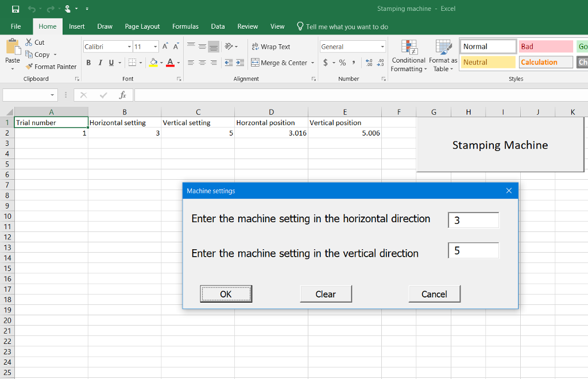The image size is (588, 379).
Task: Click the Font Color red swatch
Action: (x=171, y=63)
